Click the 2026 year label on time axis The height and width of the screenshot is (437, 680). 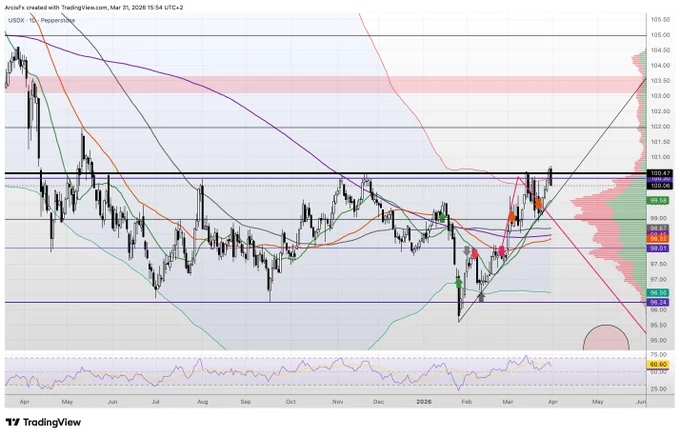pyautogui.click(x=424, y=402)
